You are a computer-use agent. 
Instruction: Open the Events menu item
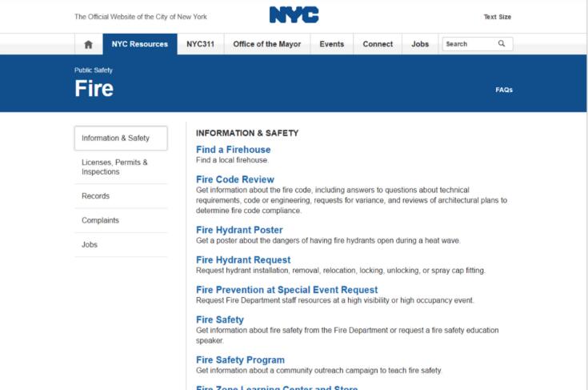point(332,44)
